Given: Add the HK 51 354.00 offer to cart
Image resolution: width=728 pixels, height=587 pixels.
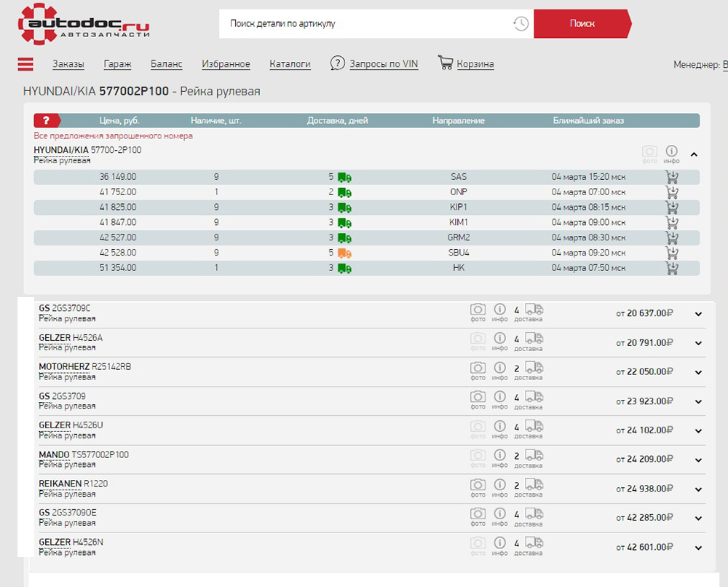Looking at the screenshot, I should [x=671, y=268].
